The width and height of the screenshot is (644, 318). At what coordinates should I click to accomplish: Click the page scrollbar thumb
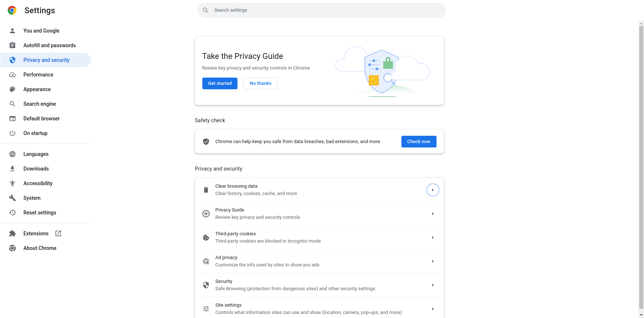[x=641, y=167]
